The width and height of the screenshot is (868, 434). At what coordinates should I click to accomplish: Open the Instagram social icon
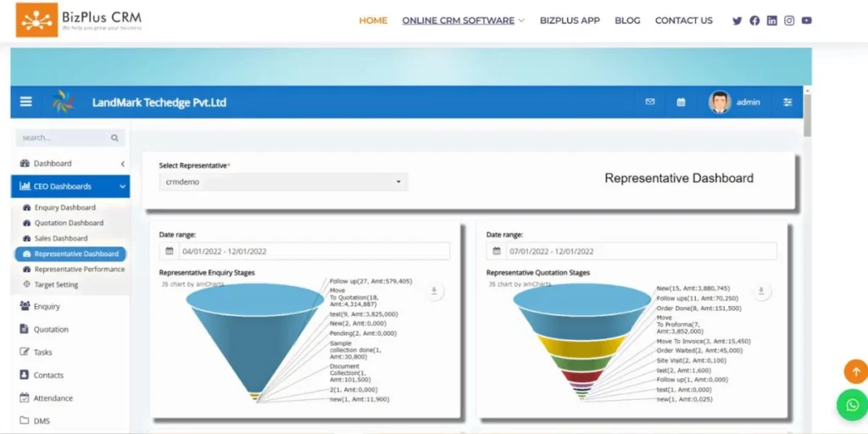789,20
